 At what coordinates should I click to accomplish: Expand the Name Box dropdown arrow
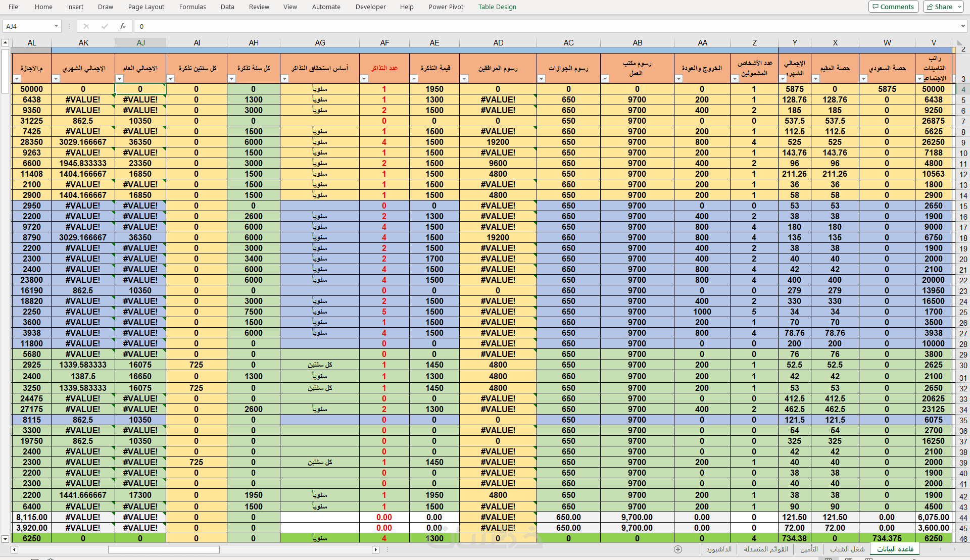[56, 26]
